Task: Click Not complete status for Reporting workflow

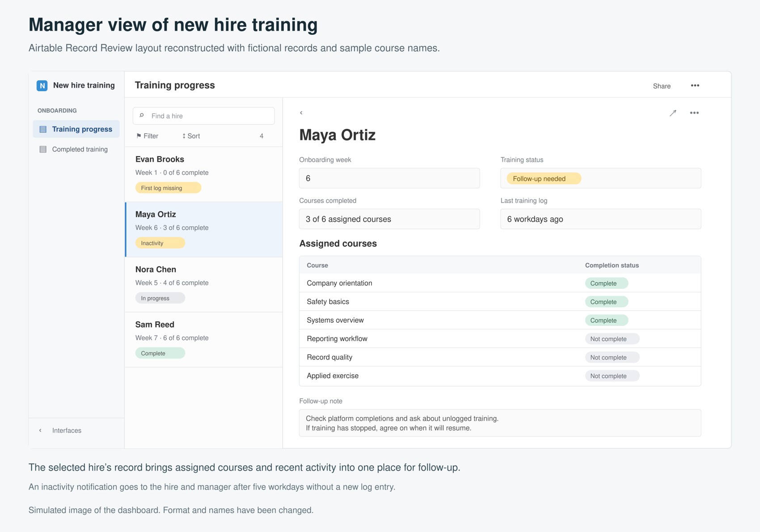Action: (612, 339)
